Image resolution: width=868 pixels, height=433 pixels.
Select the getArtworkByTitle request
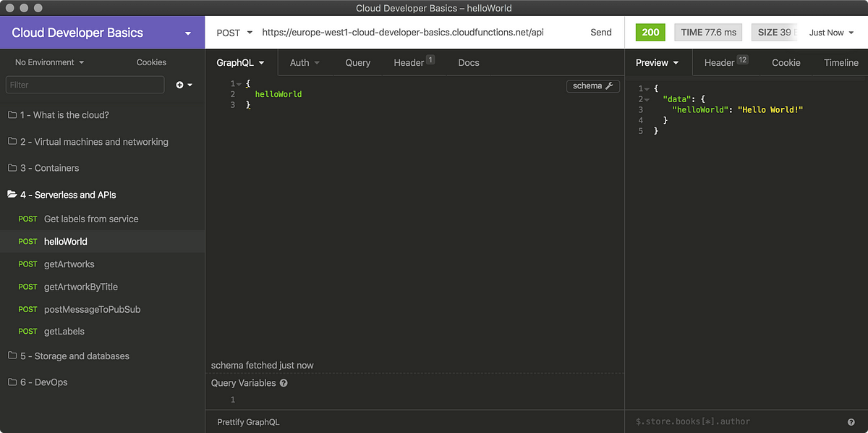pos(103,287)
